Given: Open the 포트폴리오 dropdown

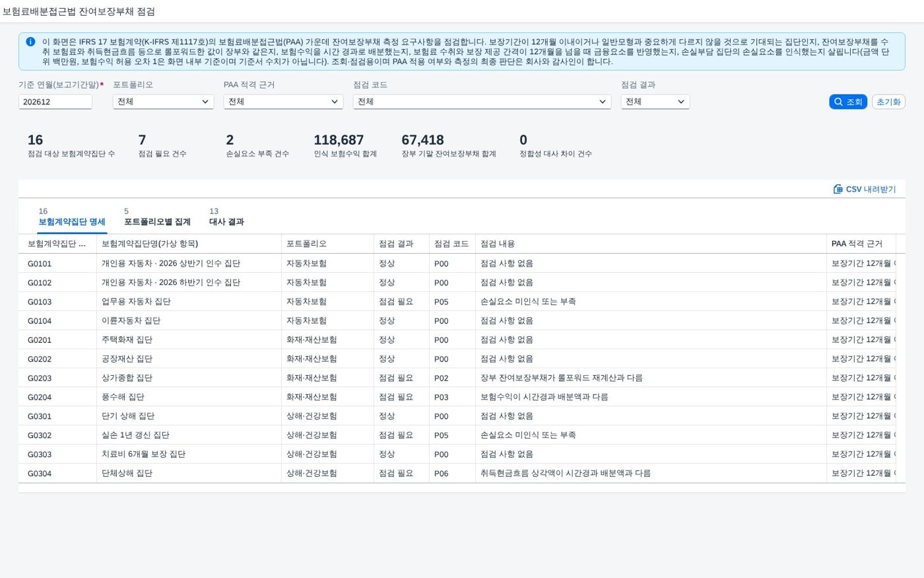Looking at the screenshot, I should point(163,102).
